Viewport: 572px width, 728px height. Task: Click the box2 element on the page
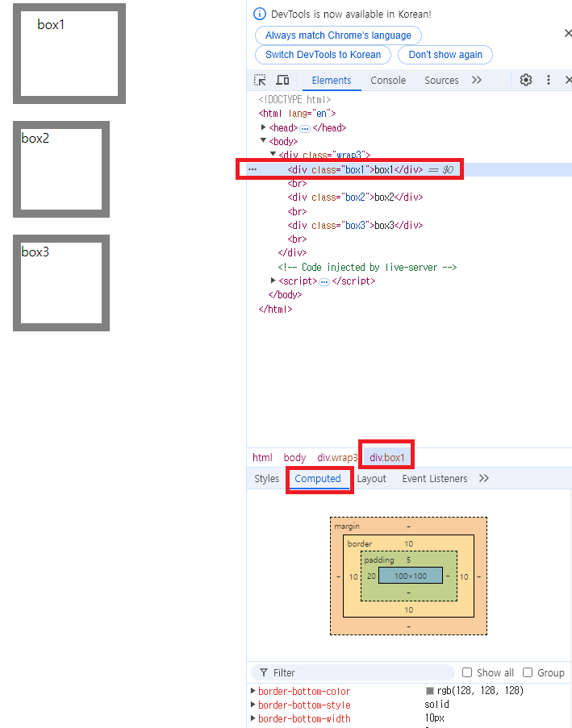pyautogui.click(x=61, y=169)
